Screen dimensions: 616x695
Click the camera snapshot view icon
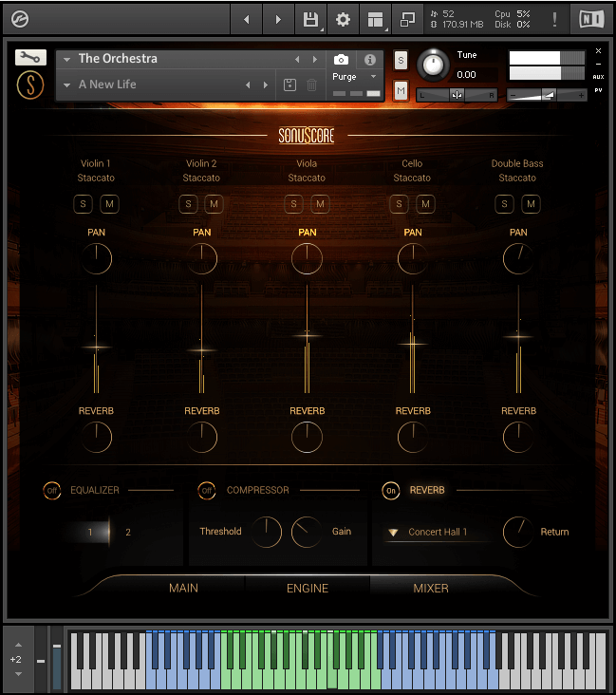point(341,60)
